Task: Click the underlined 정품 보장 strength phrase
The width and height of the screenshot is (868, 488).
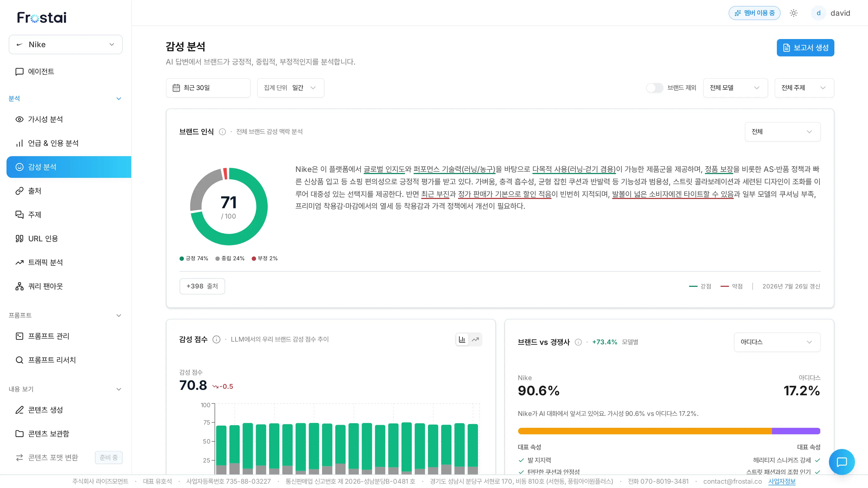Action: [x=719, y=169]
